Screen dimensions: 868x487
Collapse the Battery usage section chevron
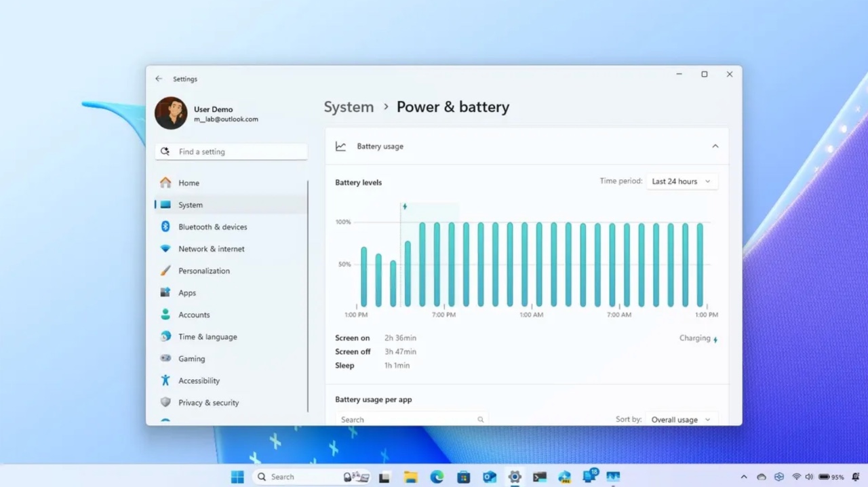[715, 147]
